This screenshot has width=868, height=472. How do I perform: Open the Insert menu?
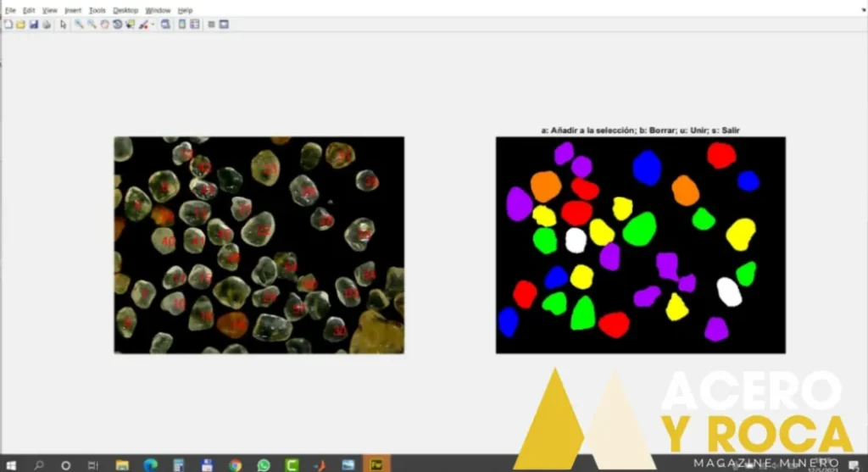click(x=73, y=10)
